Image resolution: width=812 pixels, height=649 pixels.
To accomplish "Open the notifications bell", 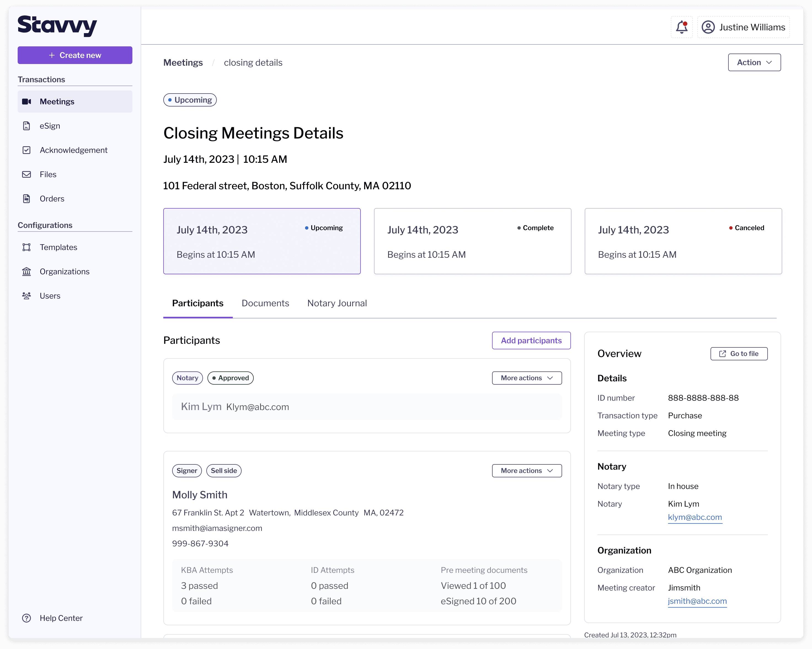I will [681, 27].
